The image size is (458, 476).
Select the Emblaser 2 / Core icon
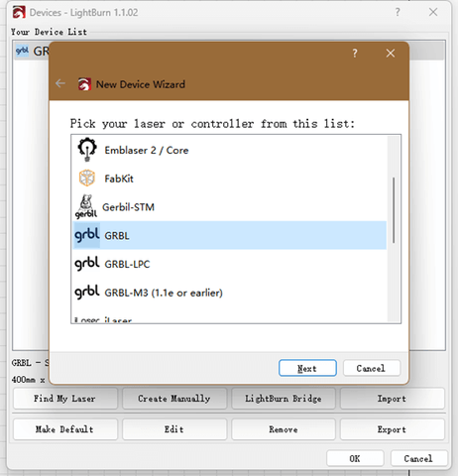click(87, 150)
